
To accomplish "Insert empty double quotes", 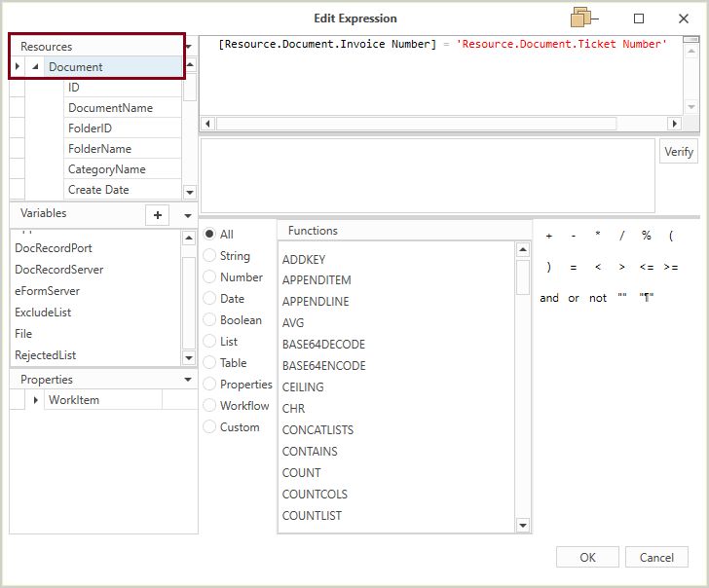I will tap(622, 297).
